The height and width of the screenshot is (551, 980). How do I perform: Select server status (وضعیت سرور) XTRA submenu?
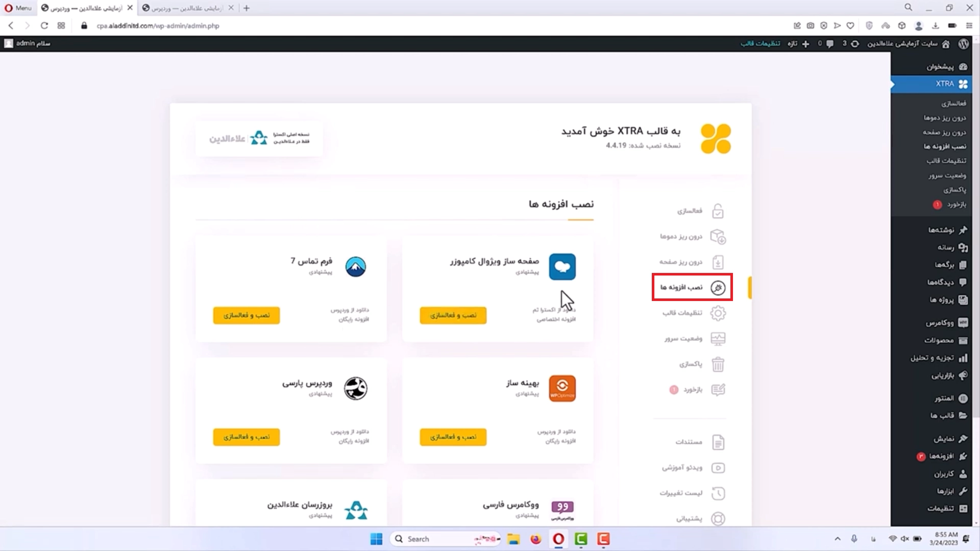click(947, 176)
